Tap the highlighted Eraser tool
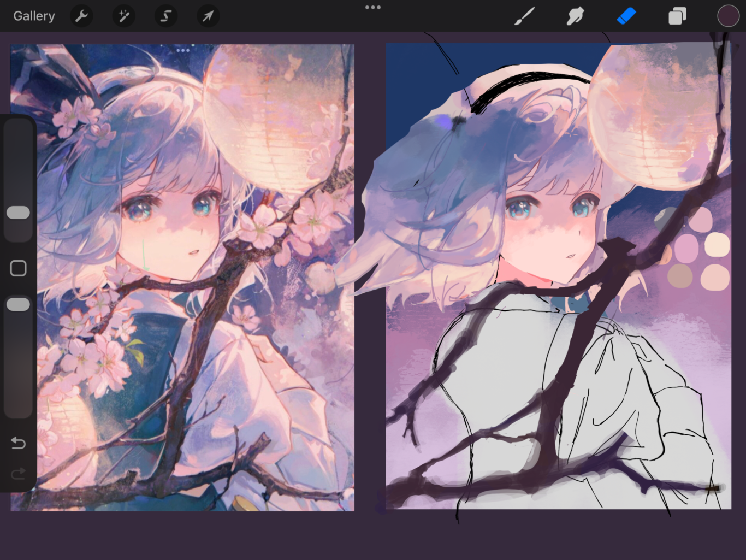 [626, 16]
